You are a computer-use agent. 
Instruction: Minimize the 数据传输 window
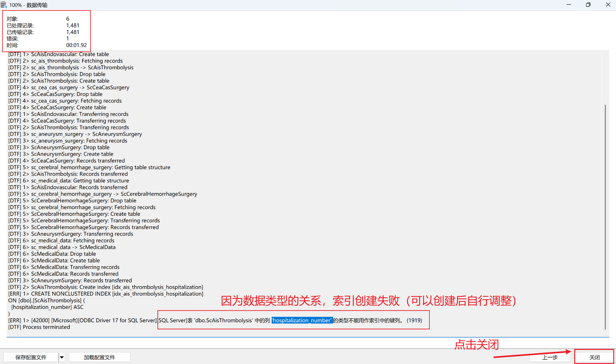569,5
